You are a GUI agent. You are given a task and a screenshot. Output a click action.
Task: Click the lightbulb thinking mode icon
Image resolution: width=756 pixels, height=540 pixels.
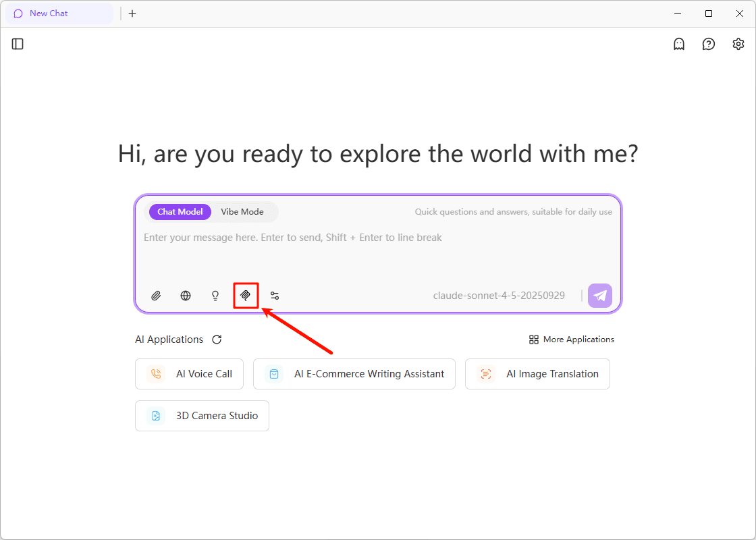[215, 296]
